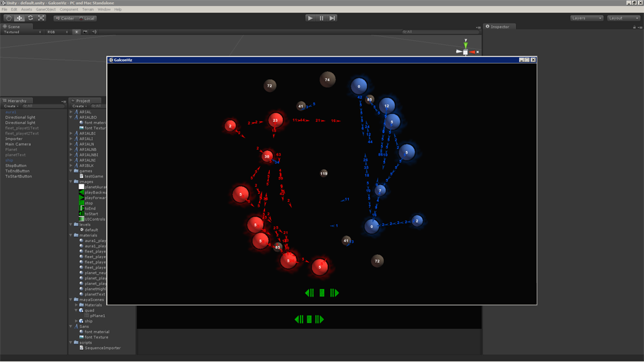Select the testGame file icon
Image resolution: width=644 pixels, height=362 pixels.
tap(81, 176)
